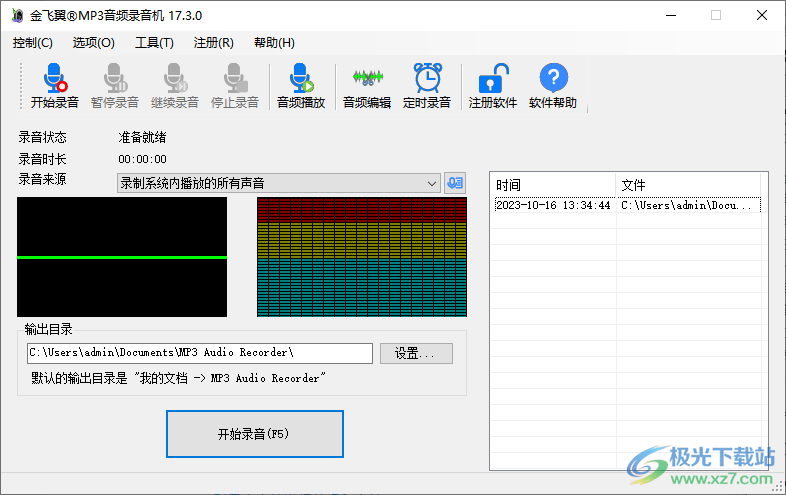This screenshot has height=495, width=786.
Task: Click the colored spectrum level meter
Action: point(362,257)
